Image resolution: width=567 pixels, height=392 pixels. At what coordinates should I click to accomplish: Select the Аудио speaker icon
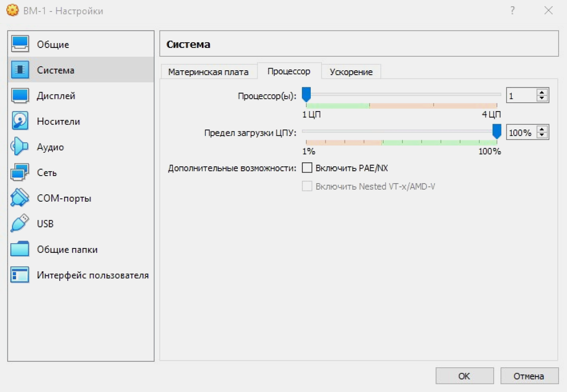point(20,147)
